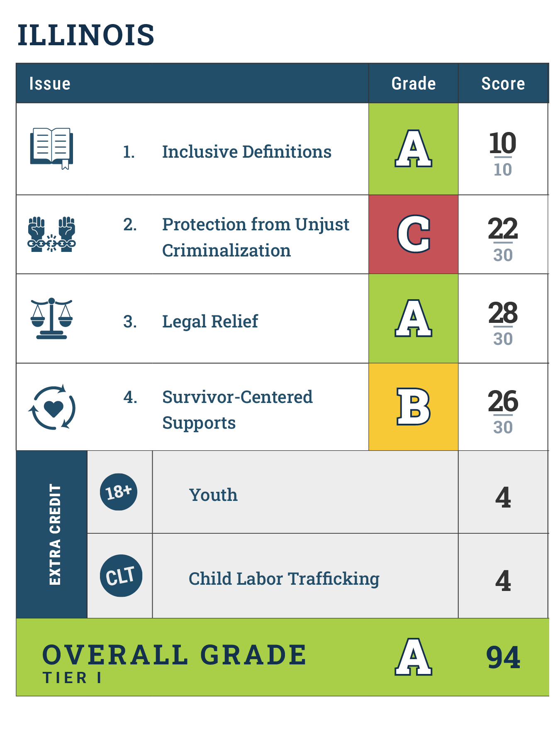Click the heart with circular arrows icon
This screenshot has width=560, height=747.
click(52, 407)
